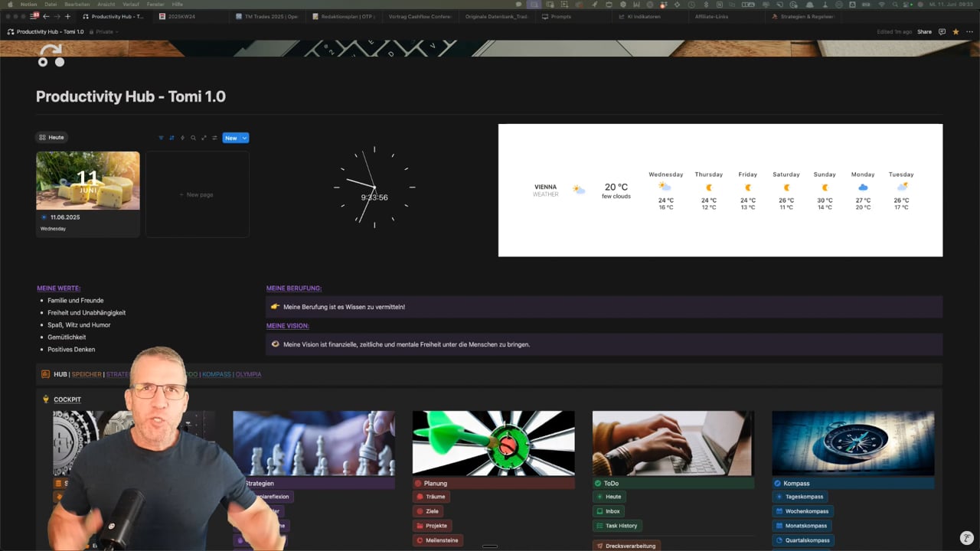Open the Heute database in full page
This screenshot has width=980, height=551.
pos(204,138)
